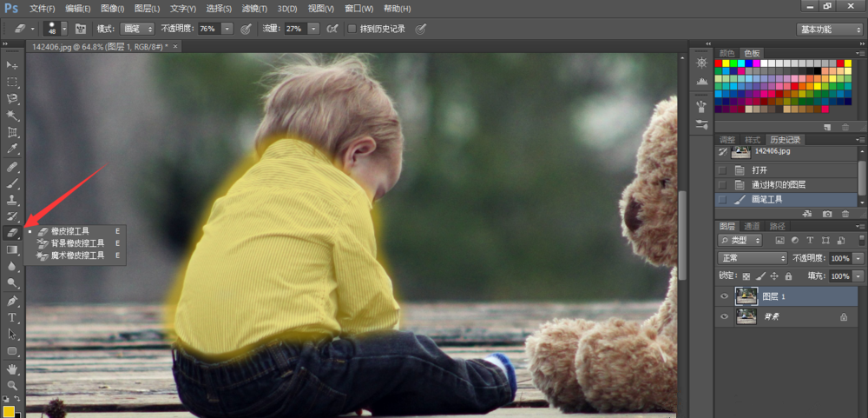Open the eraser opacity 76% dropdown arrow
868x418 pixels.
pos(227,29)
